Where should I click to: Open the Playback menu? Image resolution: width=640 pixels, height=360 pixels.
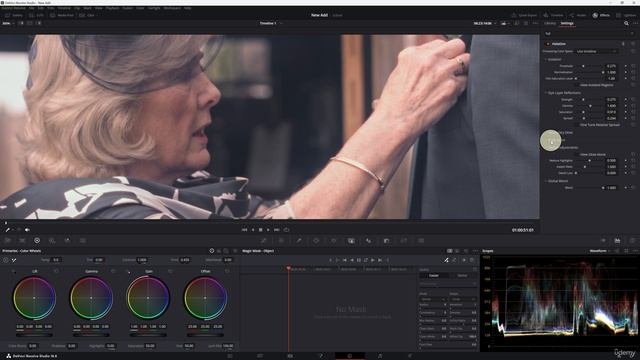tap(112, 8)
